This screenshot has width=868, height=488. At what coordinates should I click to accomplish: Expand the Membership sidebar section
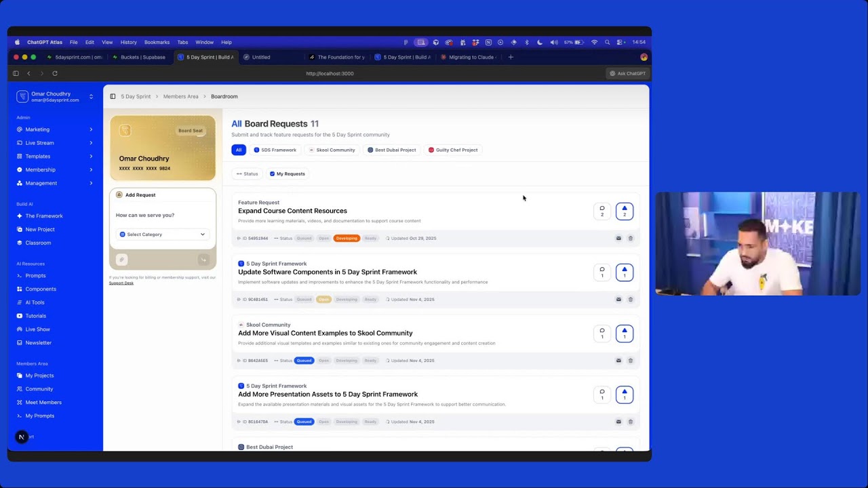point(55,170)
